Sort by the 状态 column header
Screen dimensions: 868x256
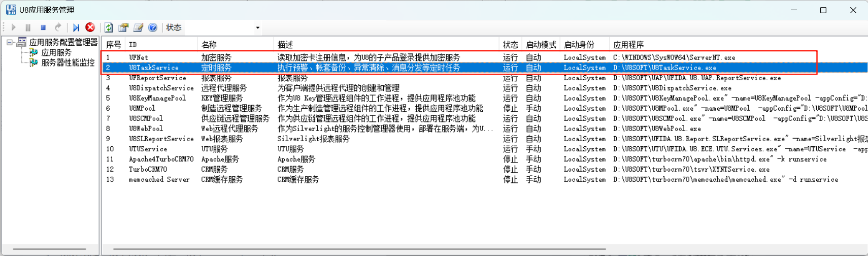[511, 45]
